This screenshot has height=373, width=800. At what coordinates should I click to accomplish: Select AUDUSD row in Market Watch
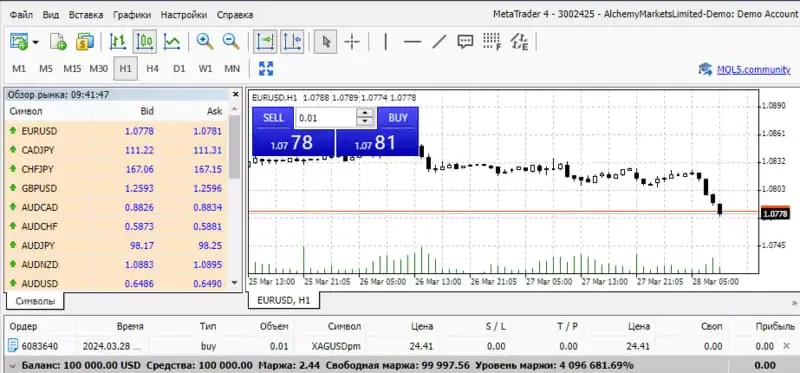[x=116, y=283]
